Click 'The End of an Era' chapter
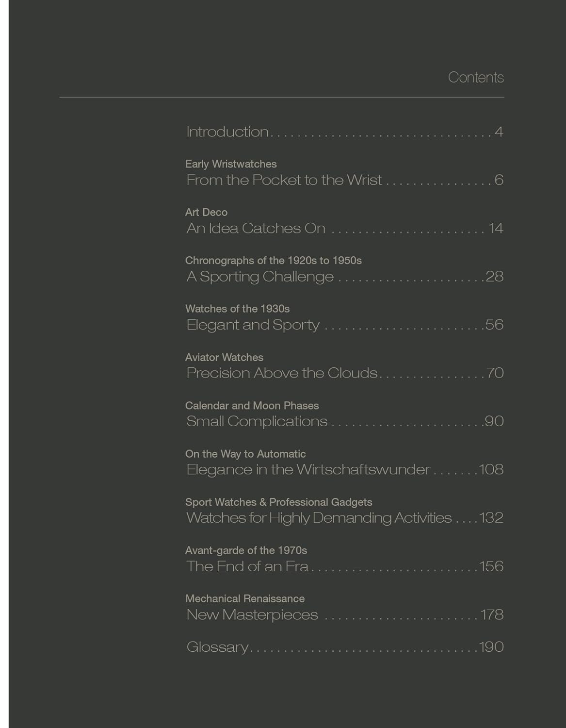 click(x=247, y=566)
